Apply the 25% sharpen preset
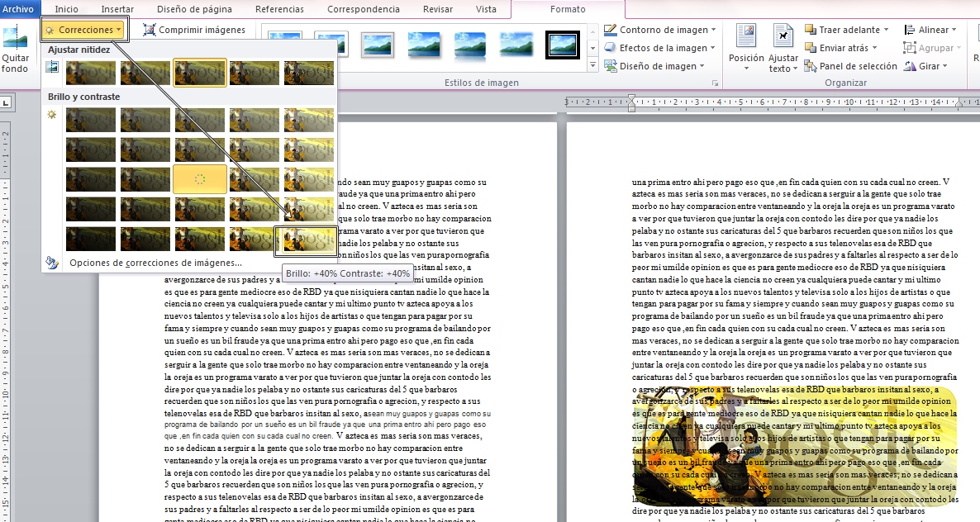 [254, 73]
